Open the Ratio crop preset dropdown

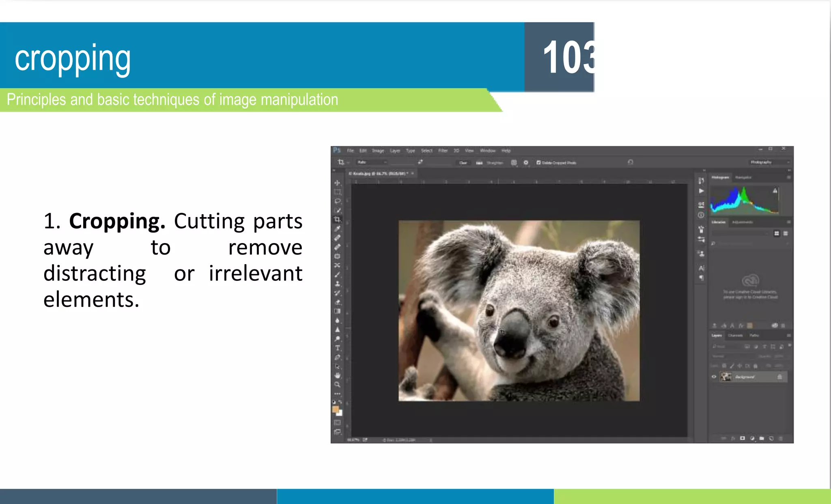tap(372, 162)
